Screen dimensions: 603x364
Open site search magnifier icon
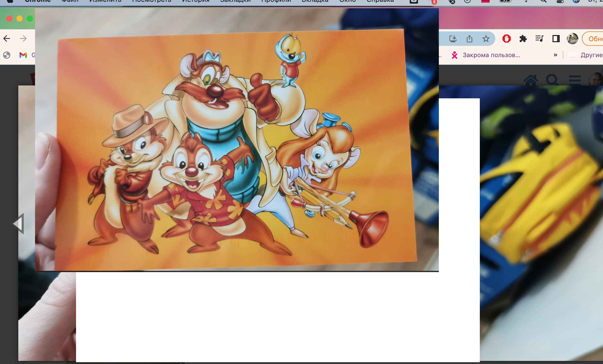coord(552,80)
